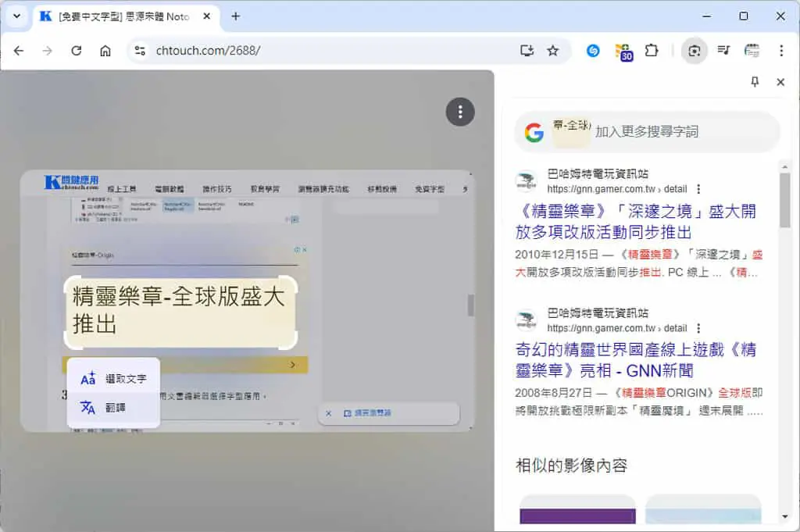The width and height of the screenshot is (800, 532).
Task: Pin the Lens side panel
Action: tap(755, 81)
